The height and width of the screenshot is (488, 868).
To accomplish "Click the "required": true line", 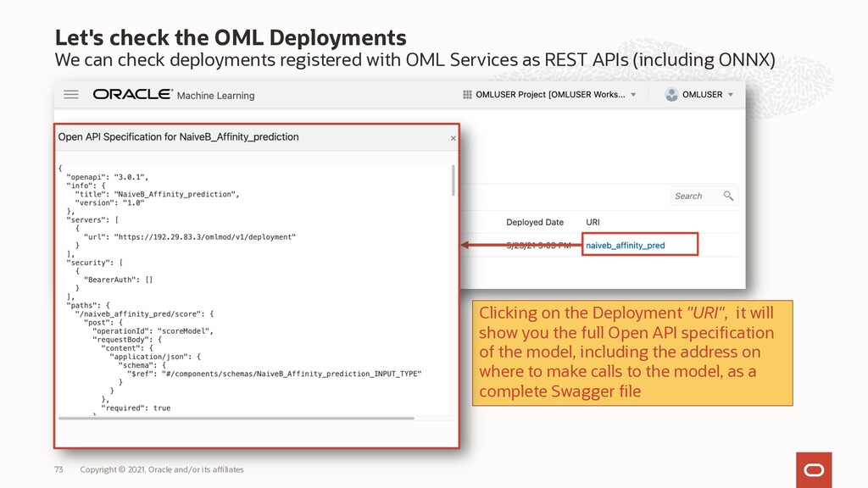I will [x=136, y=408].
